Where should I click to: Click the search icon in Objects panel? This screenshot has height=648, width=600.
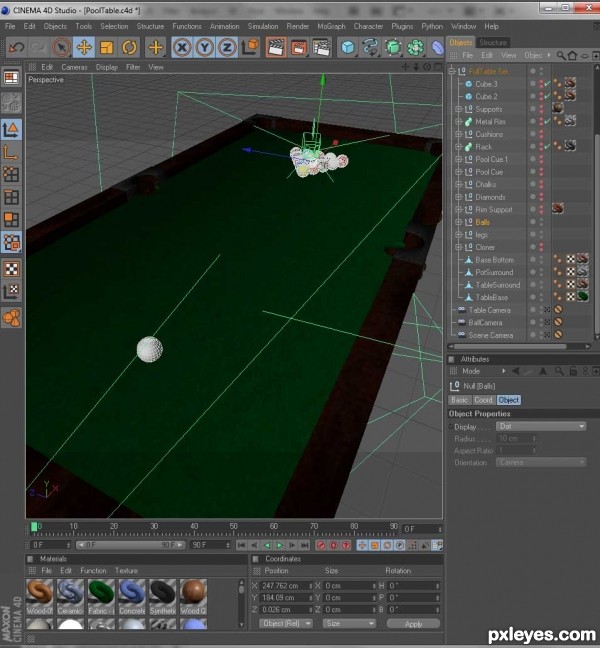(x=561, y=55)
